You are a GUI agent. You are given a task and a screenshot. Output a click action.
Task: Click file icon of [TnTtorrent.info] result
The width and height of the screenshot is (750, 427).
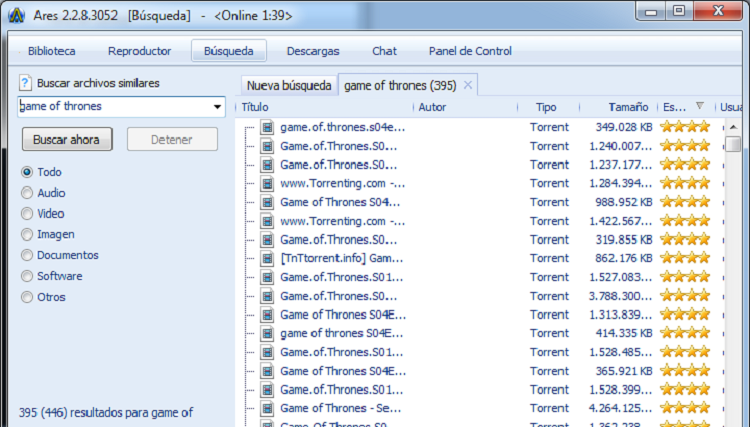267,258
